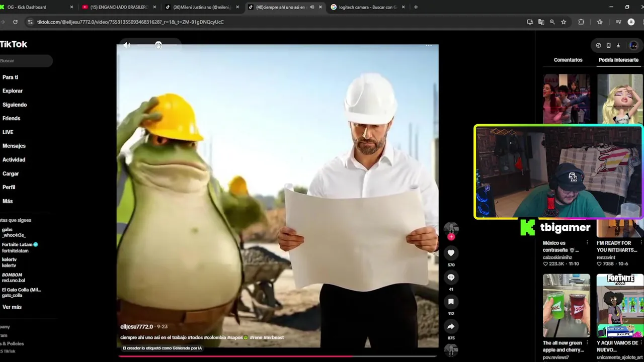Open the 'México es contraseña' video title
Image resolution: width=644 pixels, height=362 pixels.
(x=560, y=246)
